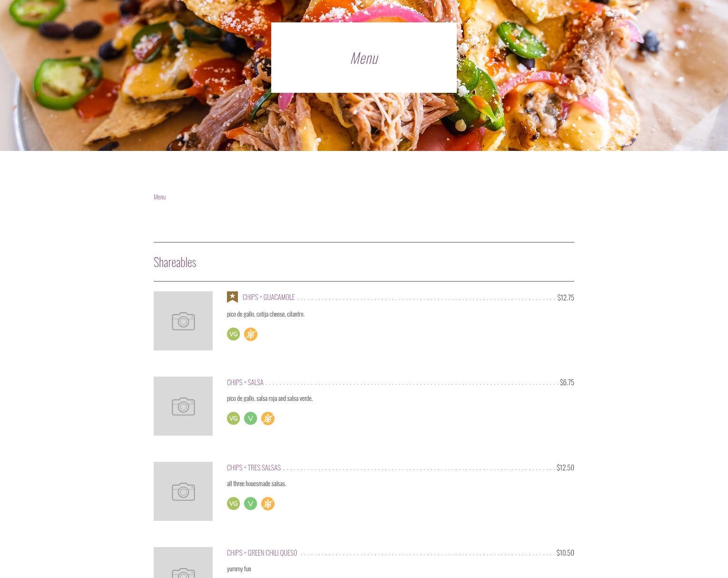Click the vegan V icon under Chips + Tres Salsas
Viewport: 728px width, 578px height.
click(x=250, y=504)
